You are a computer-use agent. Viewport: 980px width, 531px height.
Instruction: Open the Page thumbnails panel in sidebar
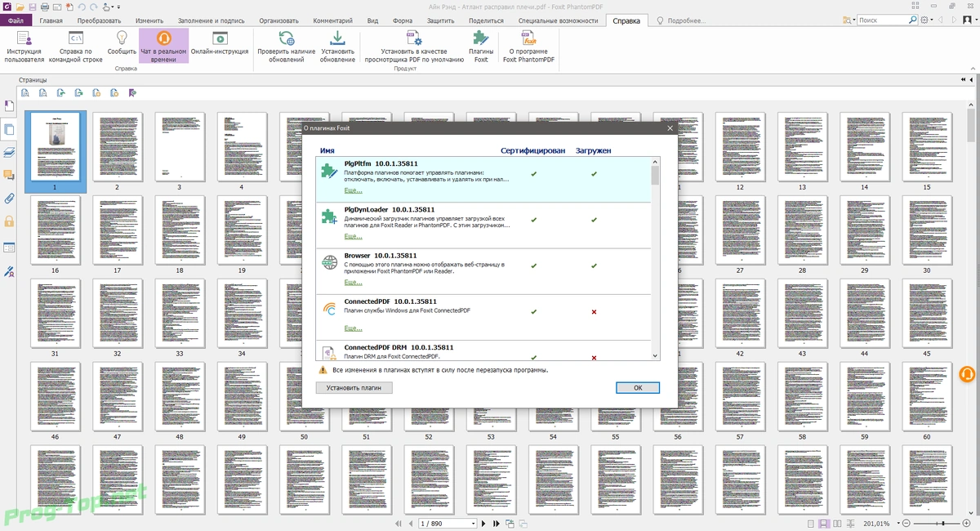[x=9, y=129]
